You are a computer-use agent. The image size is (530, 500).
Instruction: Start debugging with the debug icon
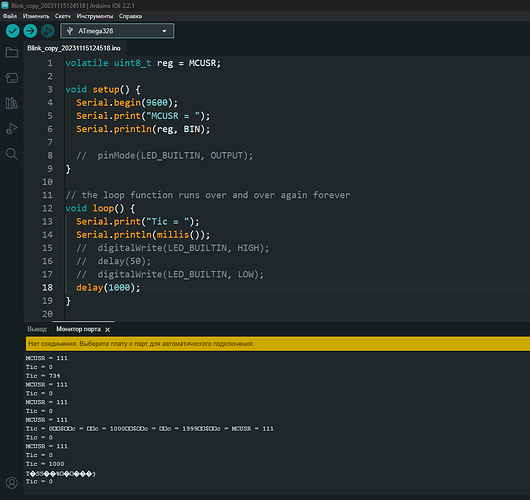pyautogui.click(x=48, y=31)
